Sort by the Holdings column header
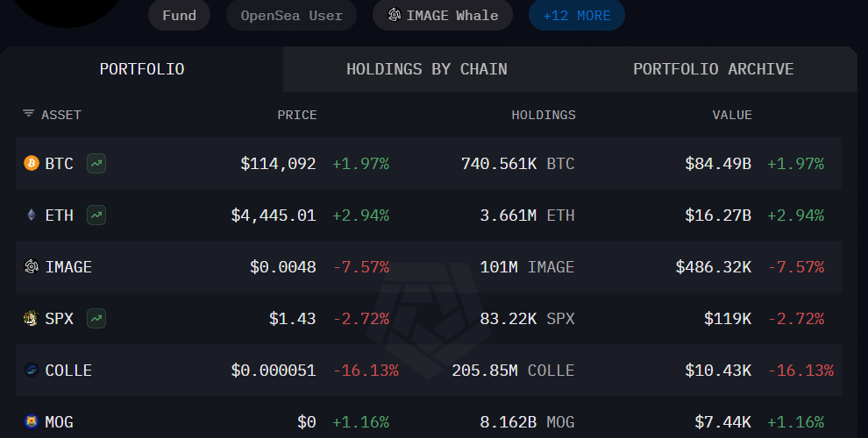This screenshot has height=438, width=868. (x=544, y=115)
